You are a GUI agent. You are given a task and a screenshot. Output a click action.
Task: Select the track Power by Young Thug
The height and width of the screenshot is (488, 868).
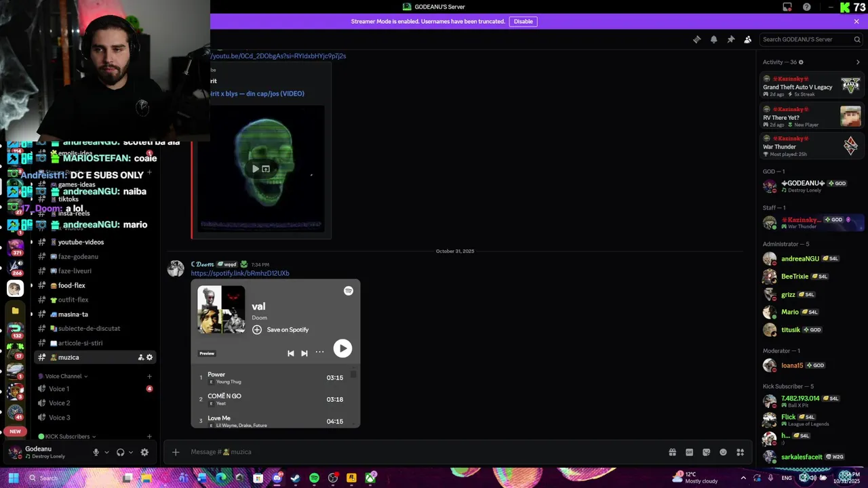(275, 378)
